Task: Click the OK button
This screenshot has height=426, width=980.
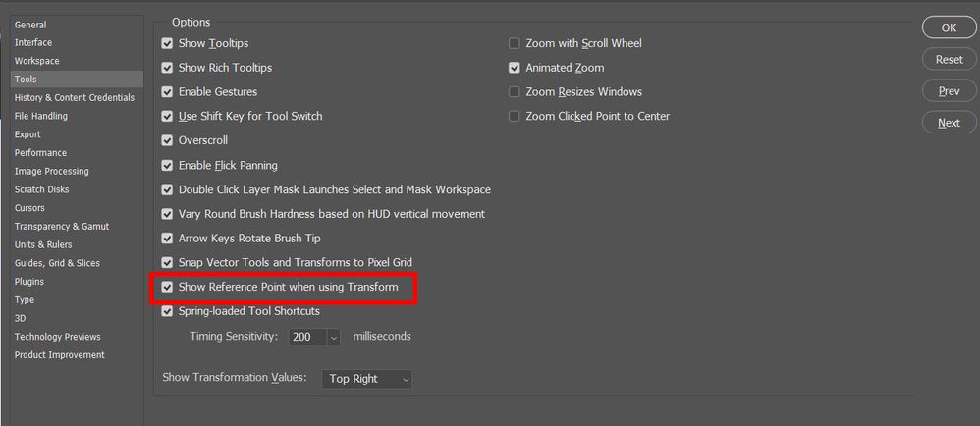Action: (949, 27)
